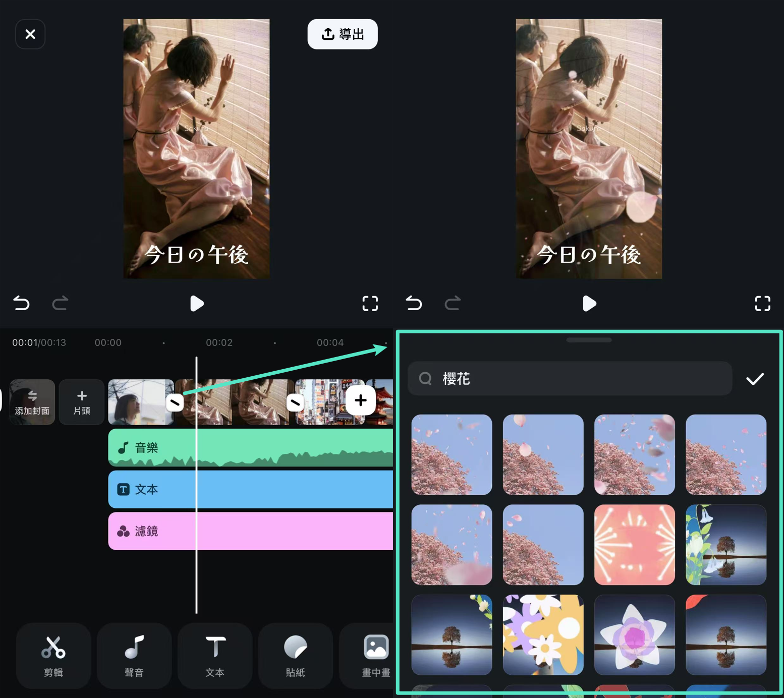Tap the 今日の午後 title in the left preview
Screen dimensions: 784x698
click(x=196, y=255)
